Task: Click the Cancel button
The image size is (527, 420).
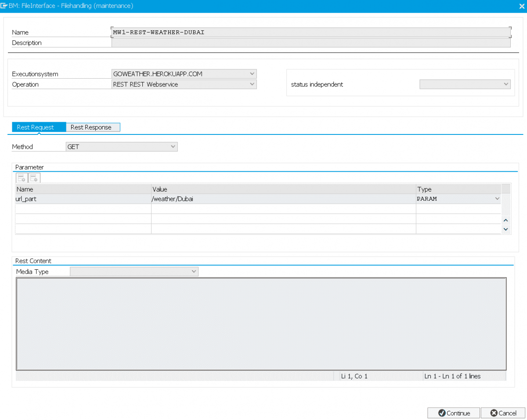Action: [x=503, y=413]
